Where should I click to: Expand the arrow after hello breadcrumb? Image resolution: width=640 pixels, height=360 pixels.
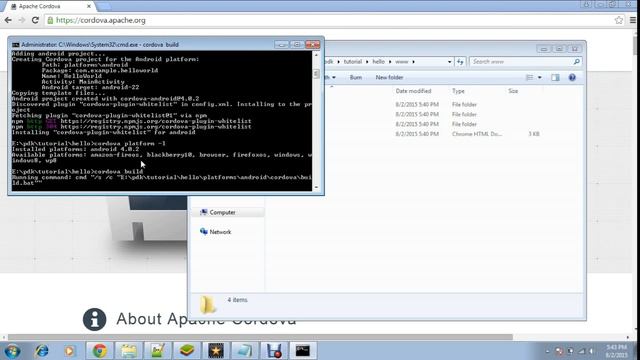click(390, 62)
